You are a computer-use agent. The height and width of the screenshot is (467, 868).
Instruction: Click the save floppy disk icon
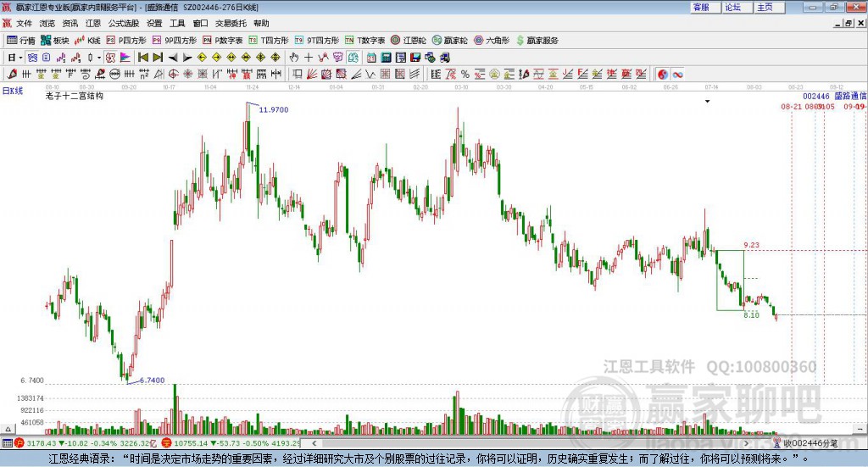point(415,58)
